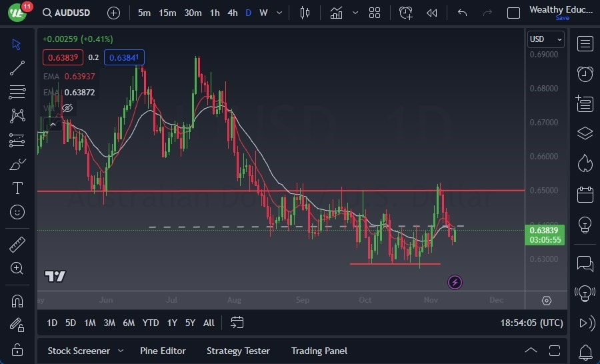The height and width of the screenshot is (364, 600).
Task: Open the USD currency dropdown
Action: click(545, 39)
